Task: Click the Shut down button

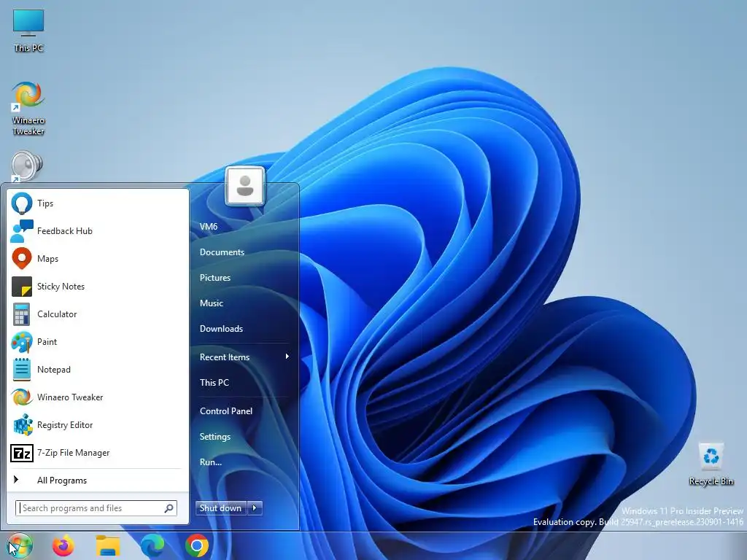Action: pyautogui.click(x=221, y=508)
